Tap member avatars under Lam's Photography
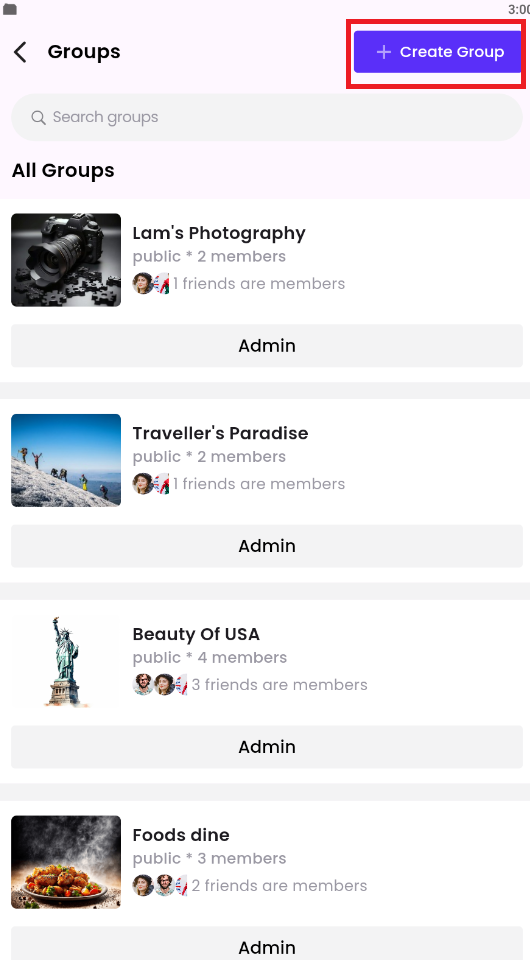530x960 pixels. (x=151, y=283)
